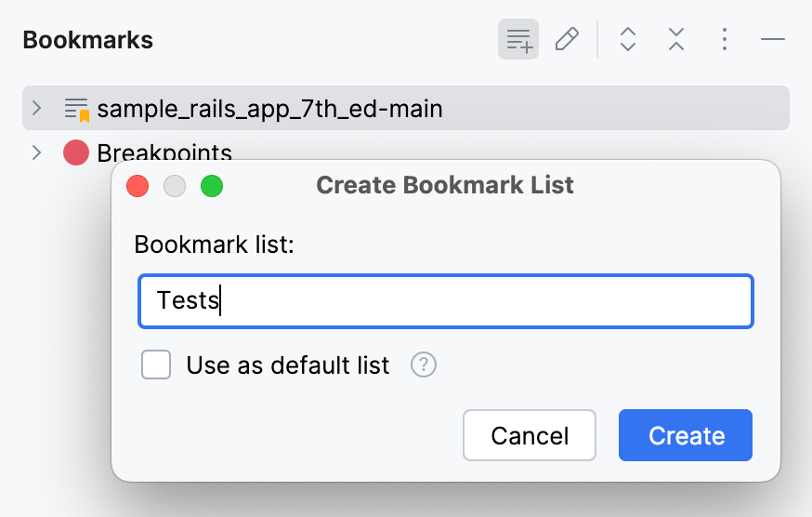Viewport: 812px width, 517px height.
Task: Click the green zoom button on dialog
Action: 212,186
